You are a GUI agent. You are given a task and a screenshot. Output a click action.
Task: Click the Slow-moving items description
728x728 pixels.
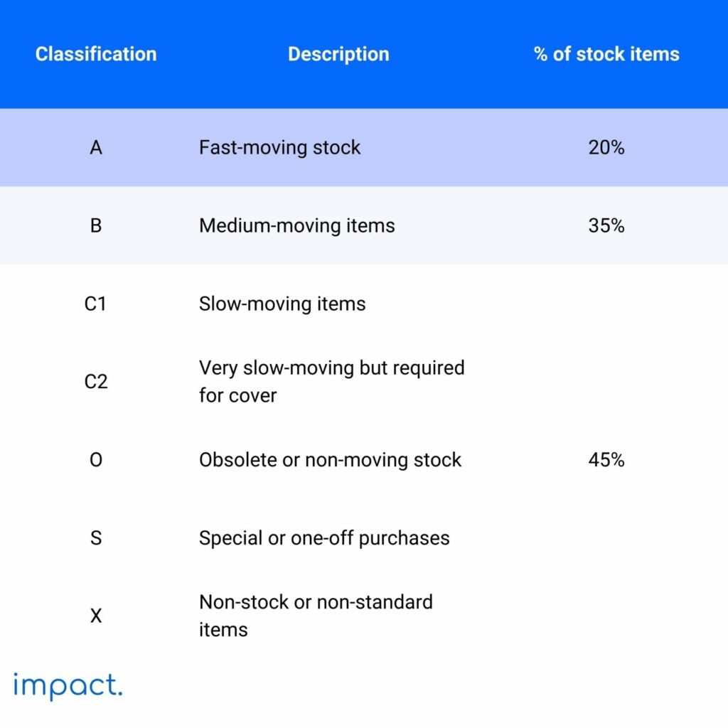point(282,304)
